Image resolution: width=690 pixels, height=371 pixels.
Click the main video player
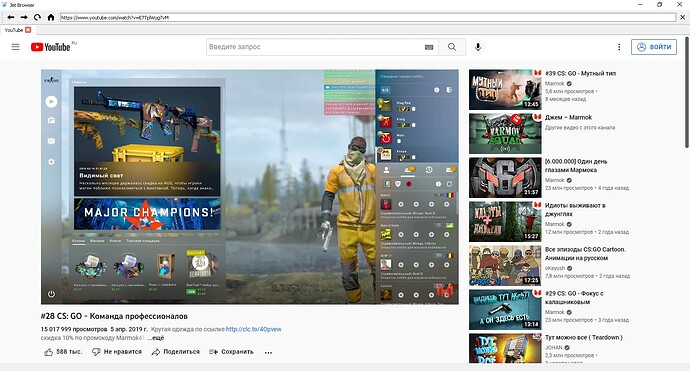tap(250, 187)
